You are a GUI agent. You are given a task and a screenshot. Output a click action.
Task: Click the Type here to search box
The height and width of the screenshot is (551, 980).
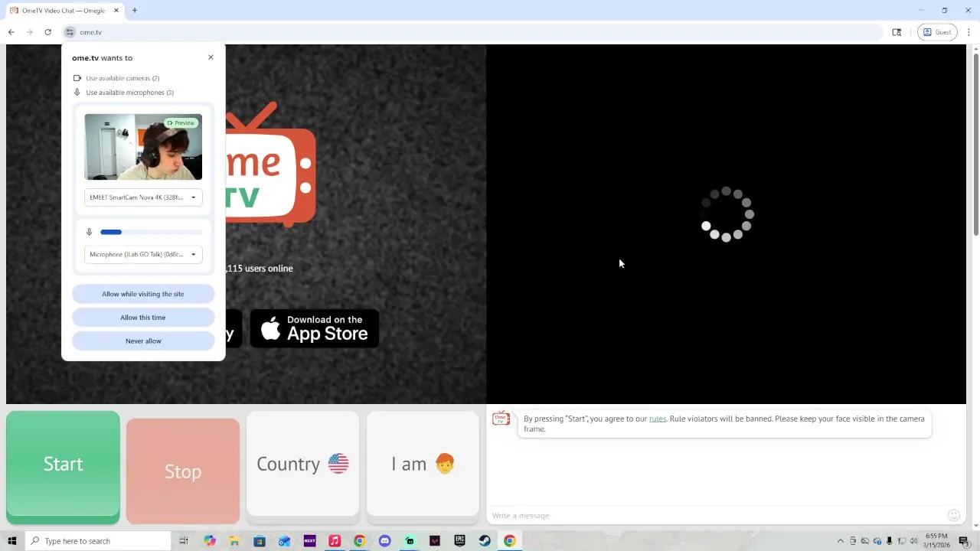click(97, 541)
